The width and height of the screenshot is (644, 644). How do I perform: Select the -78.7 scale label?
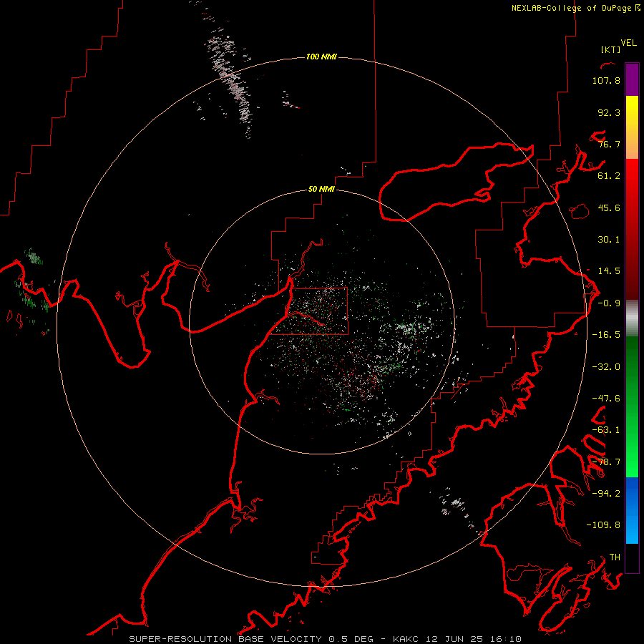[x=606, y=462]
